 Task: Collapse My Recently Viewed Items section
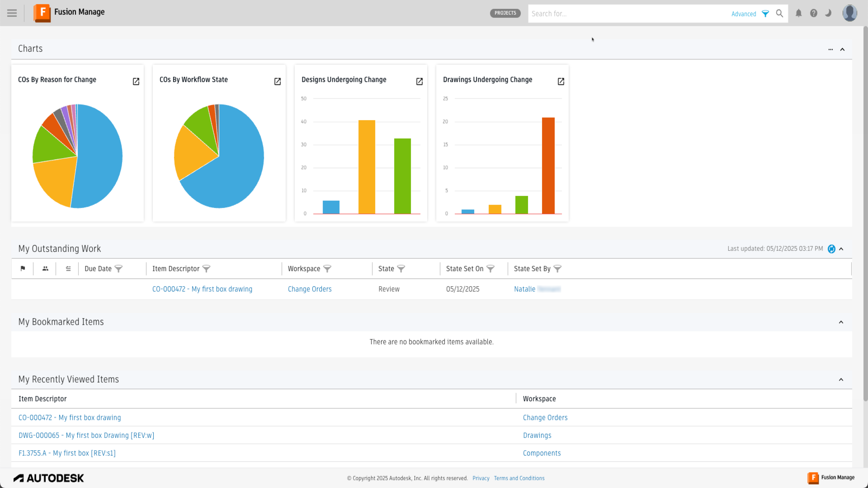click(x=841, y=380)
